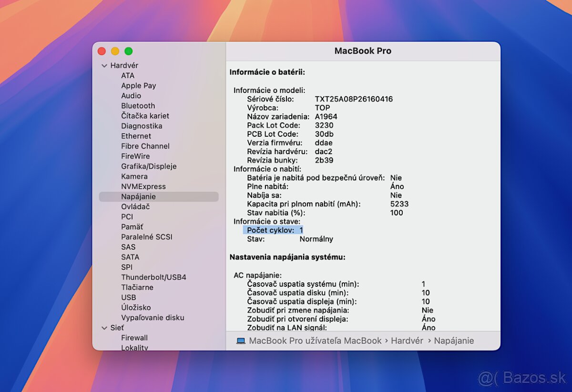Click Napájanie in the breadcrumb path
Viewport: 572px width, 392px height.
[x=454, y=340]
